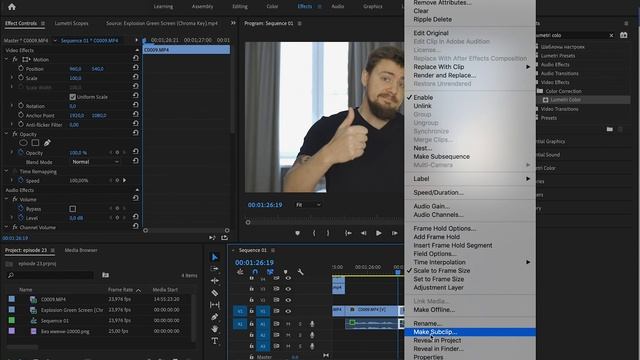Open Timeline Display Settings wrench
Image resolution: width=640 pixels, height=360 pixels.
(300, 272)
